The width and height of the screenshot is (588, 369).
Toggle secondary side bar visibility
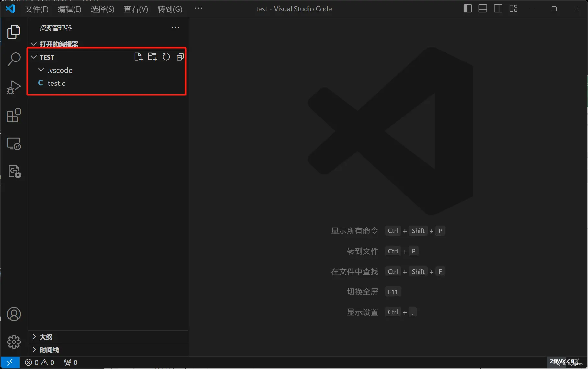tap(498, 8)
